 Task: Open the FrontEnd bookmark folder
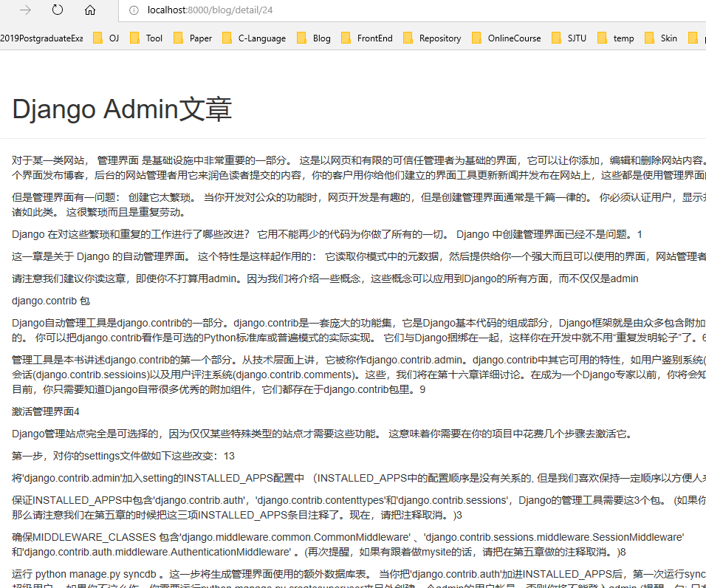pos(367,38)
